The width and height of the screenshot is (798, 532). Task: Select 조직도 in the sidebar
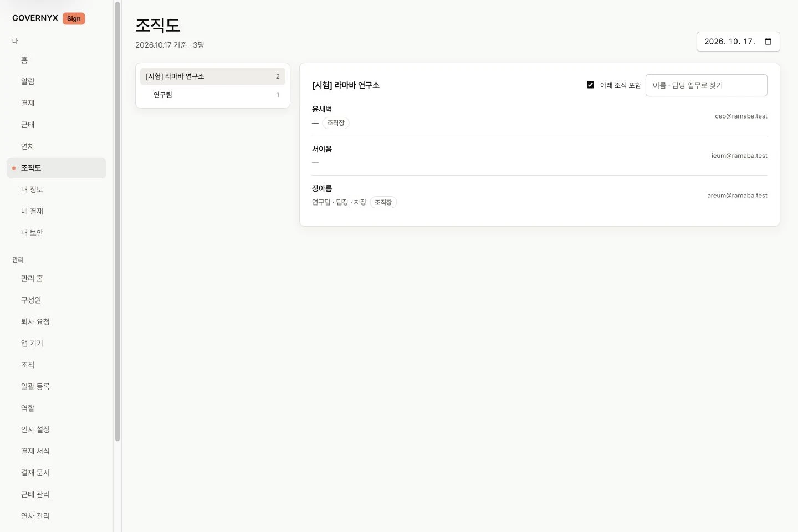click(57, 168)
